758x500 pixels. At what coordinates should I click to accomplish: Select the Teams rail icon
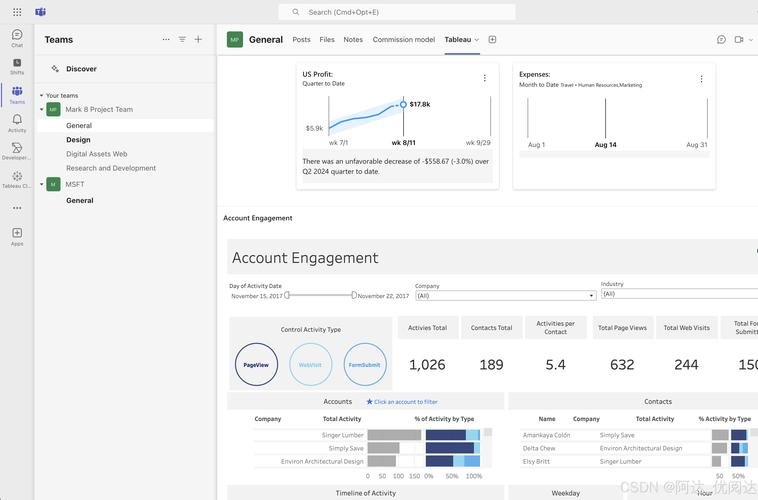pos(17,94)
